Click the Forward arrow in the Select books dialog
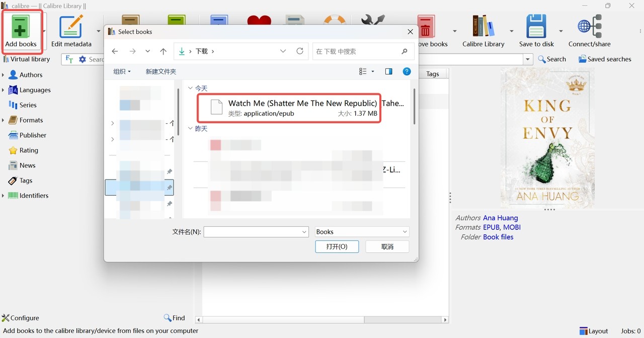The height and width of the screenshot is (338, 644). pos(132,51)
